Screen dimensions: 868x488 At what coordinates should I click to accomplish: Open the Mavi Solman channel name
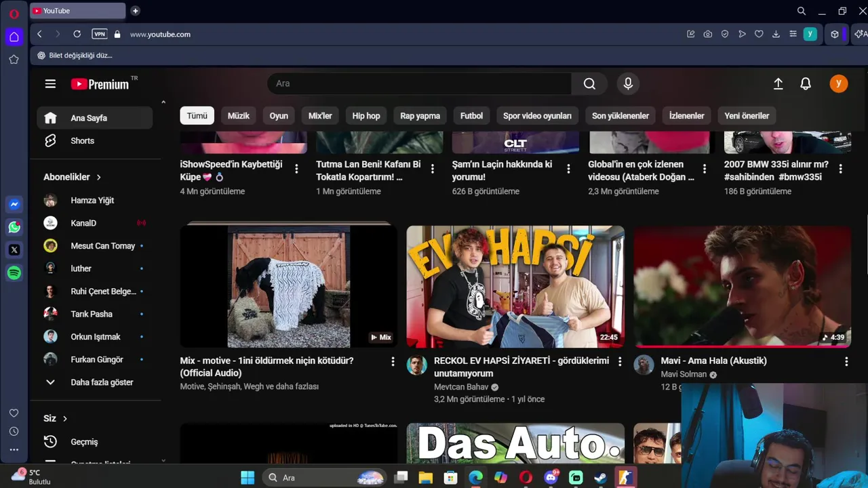pyautogui.click(x=684, y=374)
